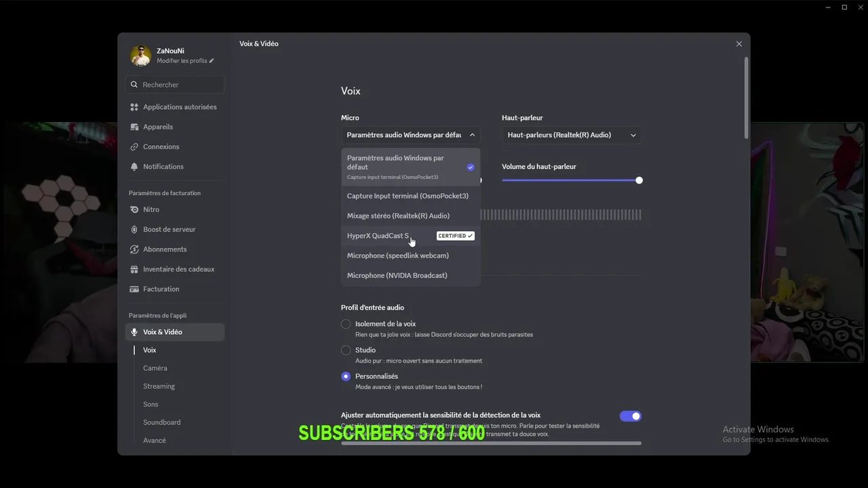Open Connexions settings page
The height and width of the screenshot is (488, 868).
click(175, 146)
